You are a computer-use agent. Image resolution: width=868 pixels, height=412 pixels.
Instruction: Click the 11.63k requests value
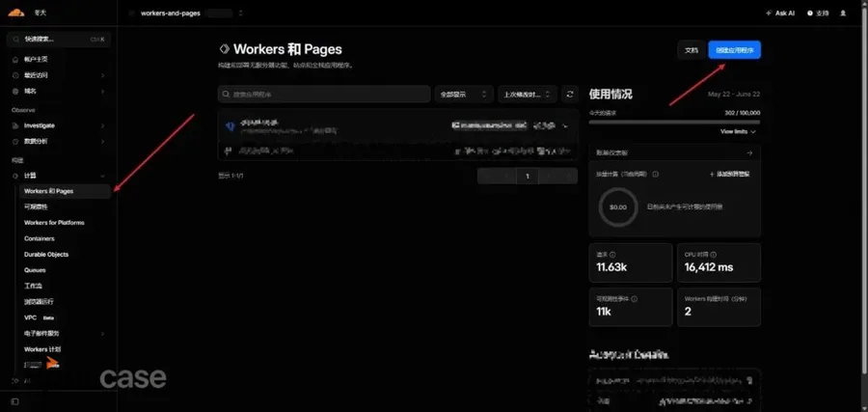pos(611,267)
